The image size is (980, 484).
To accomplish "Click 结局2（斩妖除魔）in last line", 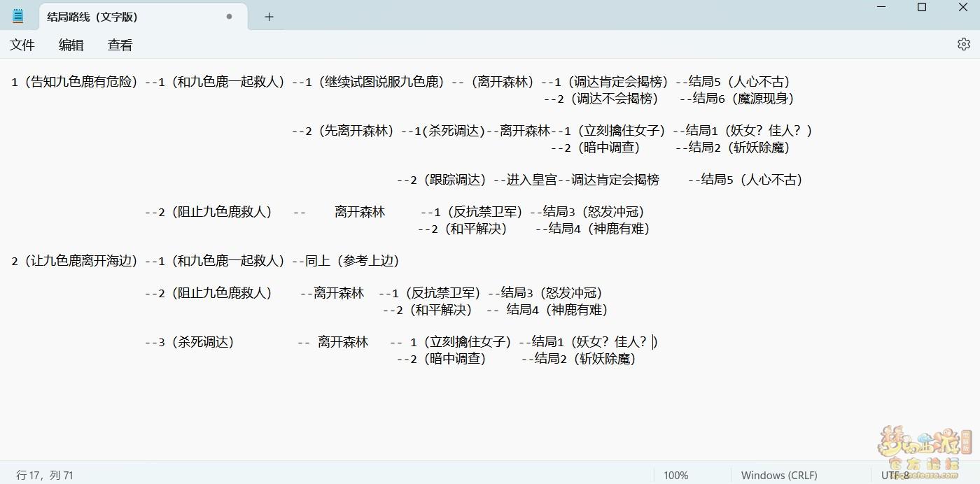I will tap(586, 359).
